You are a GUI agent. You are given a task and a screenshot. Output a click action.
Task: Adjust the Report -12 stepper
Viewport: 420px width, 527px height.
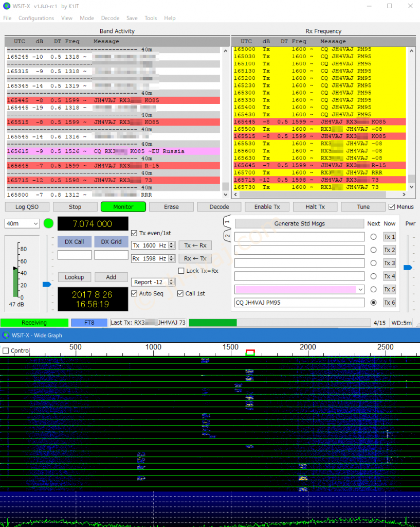point(172,282)
